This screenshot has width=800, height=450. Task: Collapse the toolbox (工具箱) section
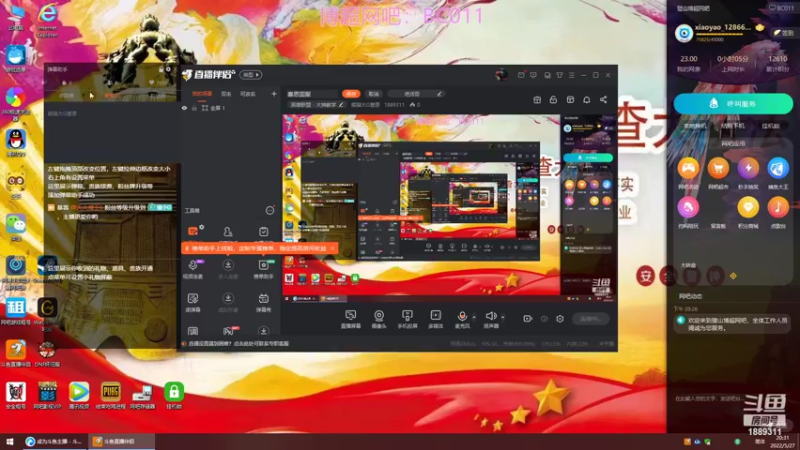coord(269,210)
